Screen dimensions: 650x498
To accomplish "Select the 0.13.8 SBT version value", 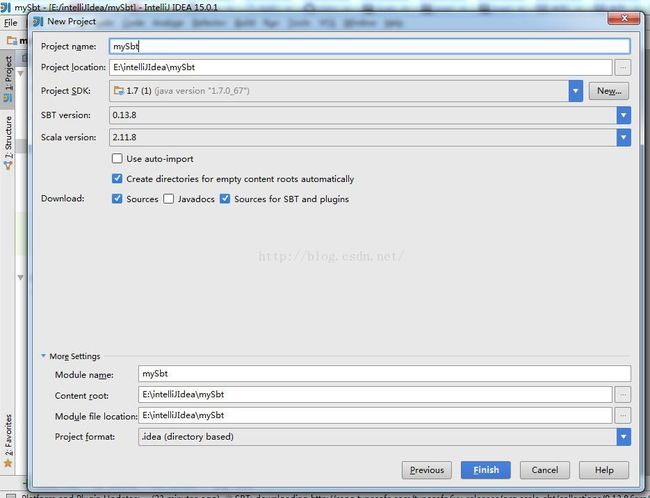I will coord(124,115).
